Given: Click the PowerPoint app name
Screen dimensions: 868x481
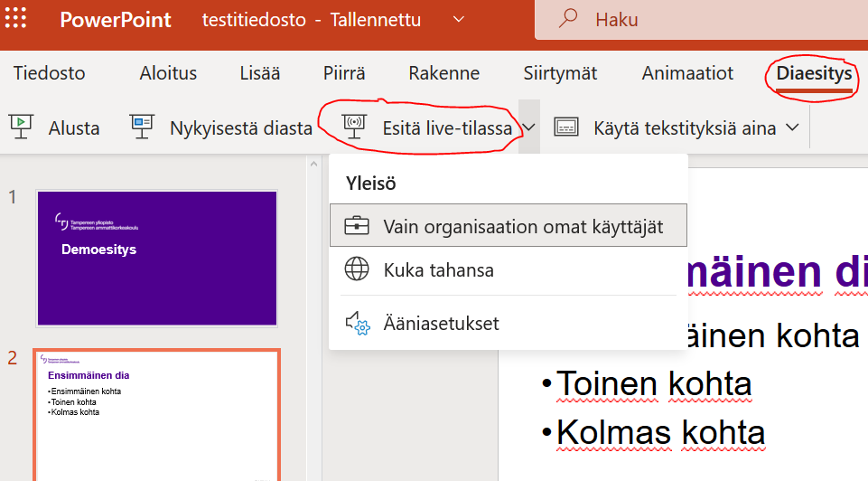Looking at the screenshot, I should (x=116, y=20).
